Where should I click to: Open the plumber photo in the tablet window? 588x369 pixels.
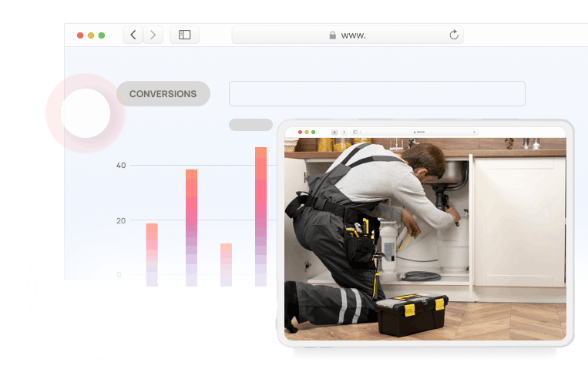pyautogui.click(x=425, y=239)
